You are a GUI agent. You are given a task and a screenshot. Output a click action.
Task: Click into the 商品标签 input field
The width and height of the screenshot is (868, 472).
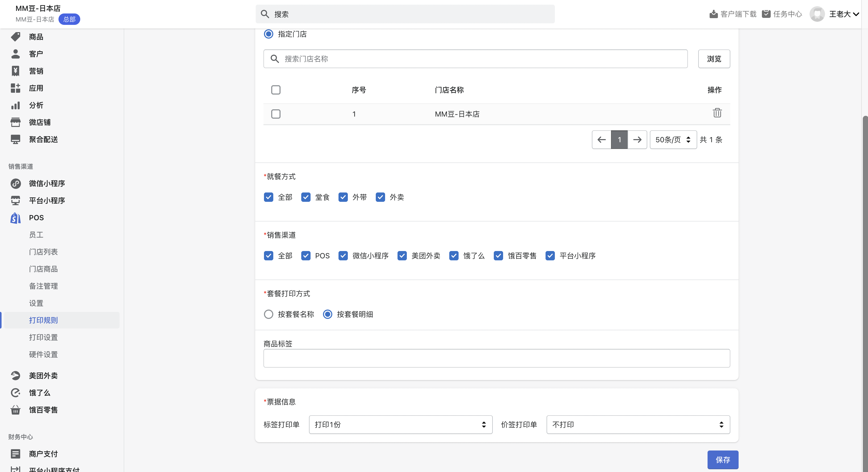pyautogui.click(x=497, y=358)
